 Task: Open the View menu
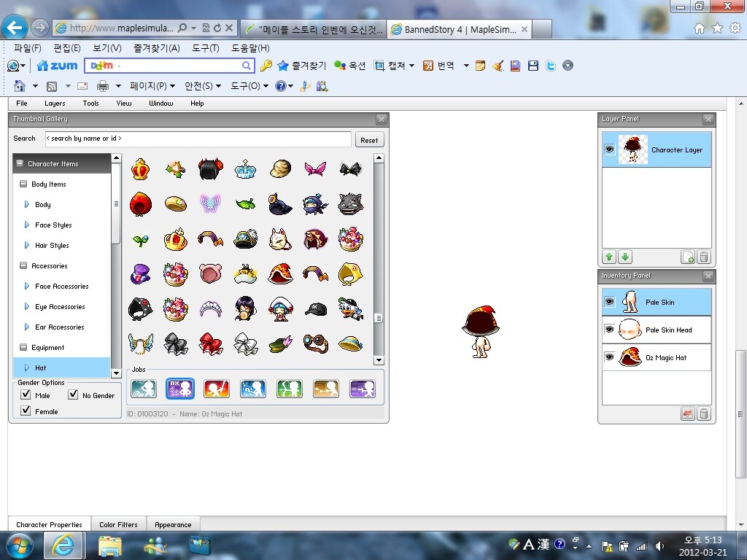tap(124, 104)
